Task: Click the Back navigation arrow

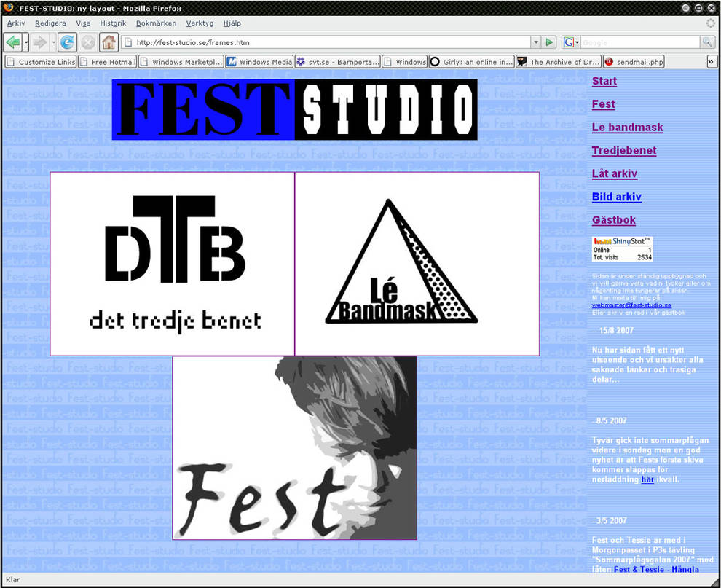Action: [14, 42]
